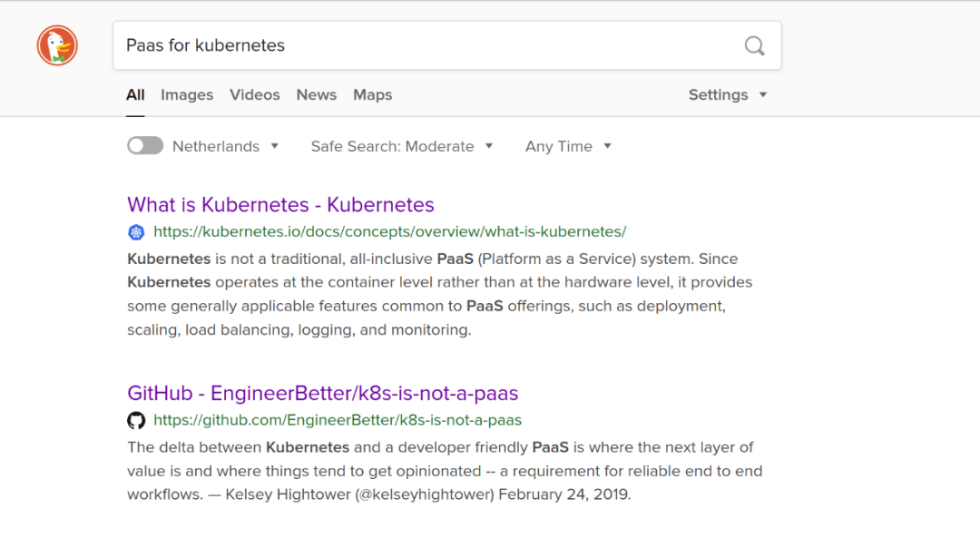Open the Settings dropdown menu
Screen dimensions: 980x538
click(727, 94)
